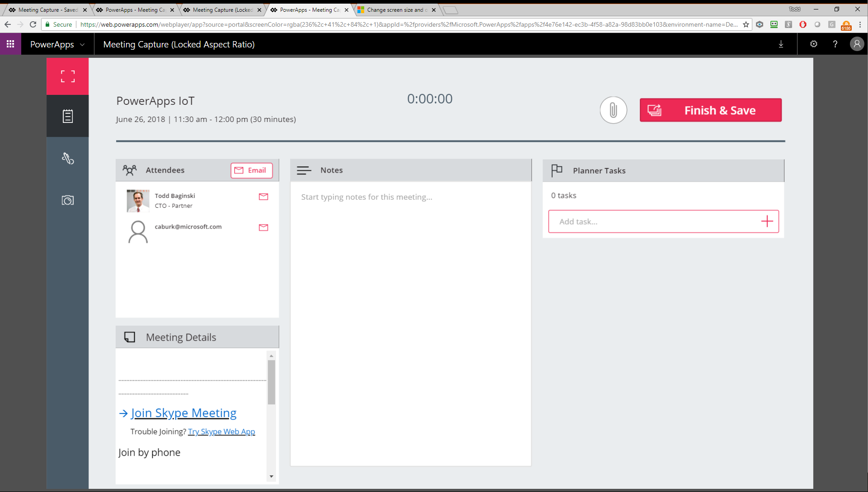Select the camera capture tool in sidebar

point(67,200)
